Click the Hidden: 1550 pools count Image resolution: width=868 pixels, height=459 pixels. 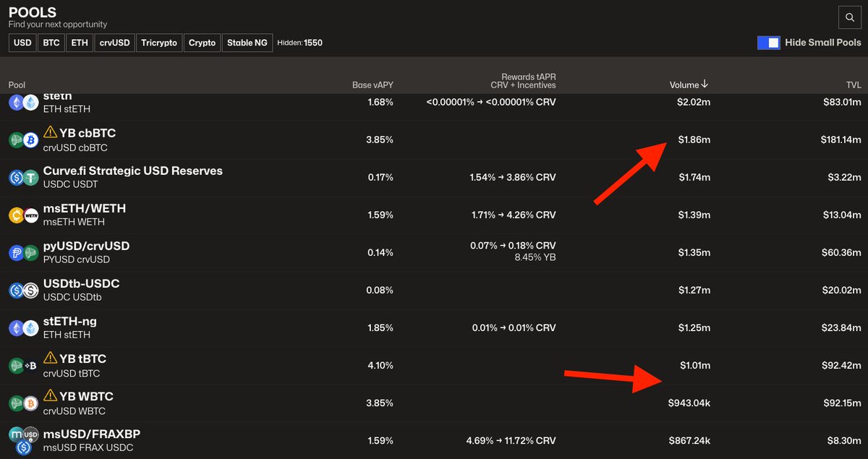point(299,43)
